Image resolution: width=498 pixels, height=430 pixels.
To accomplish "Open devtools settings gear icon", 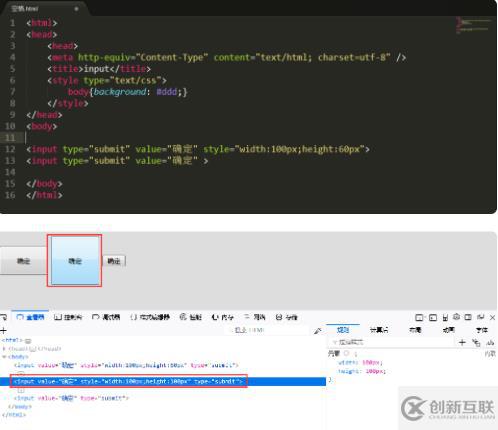I will (456, 317).
